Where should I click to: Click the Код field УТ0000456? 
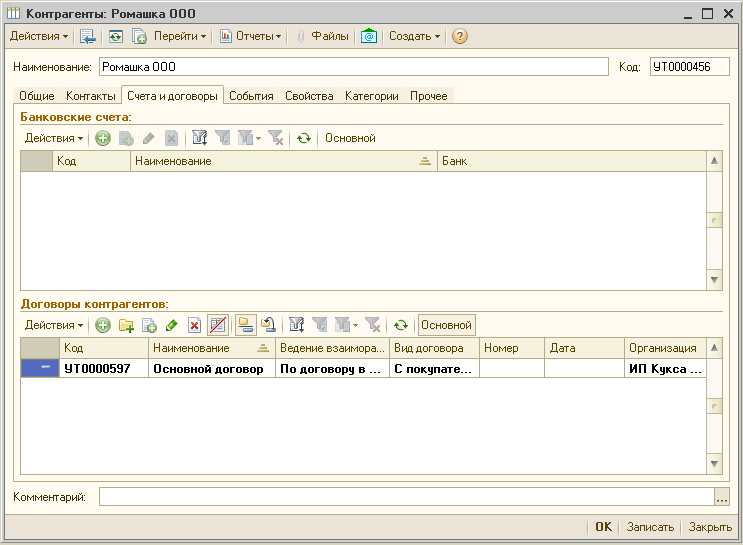tap(689, 67)
